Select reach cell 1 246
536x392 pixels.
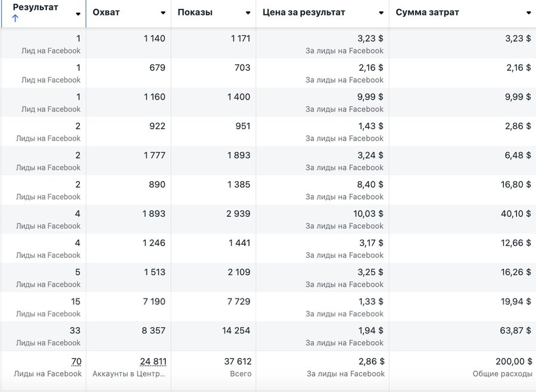tap(154, 243)
